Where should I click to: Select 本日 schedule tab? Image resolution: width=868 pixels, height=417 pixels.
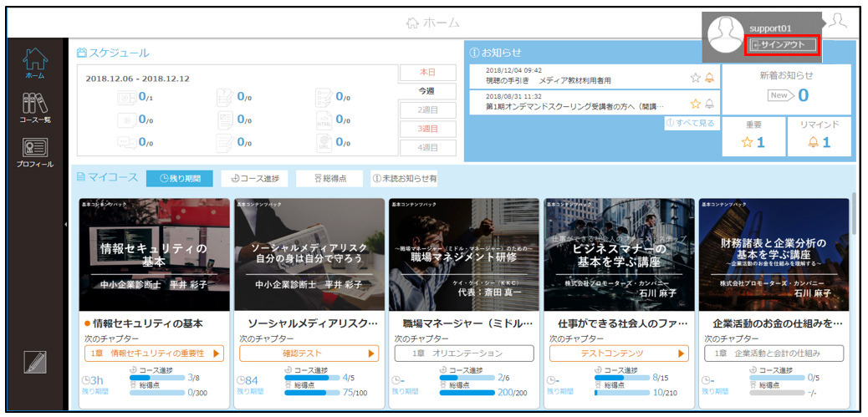(428, 73)
